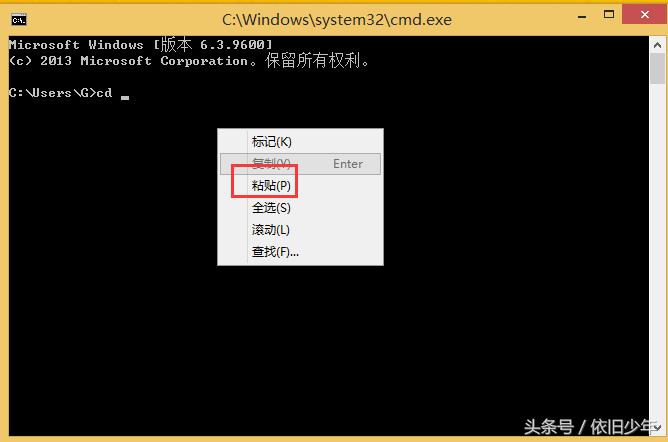
Task: Click the C:\Windows\system32\cmd.exe title text
Action: click(337, 20)
